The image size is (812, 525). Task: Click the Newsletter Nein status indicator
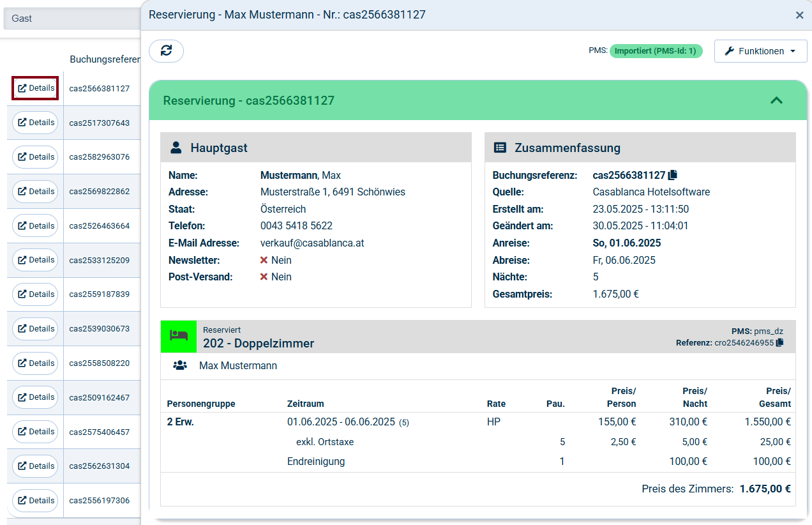click(x=276, y=260)
